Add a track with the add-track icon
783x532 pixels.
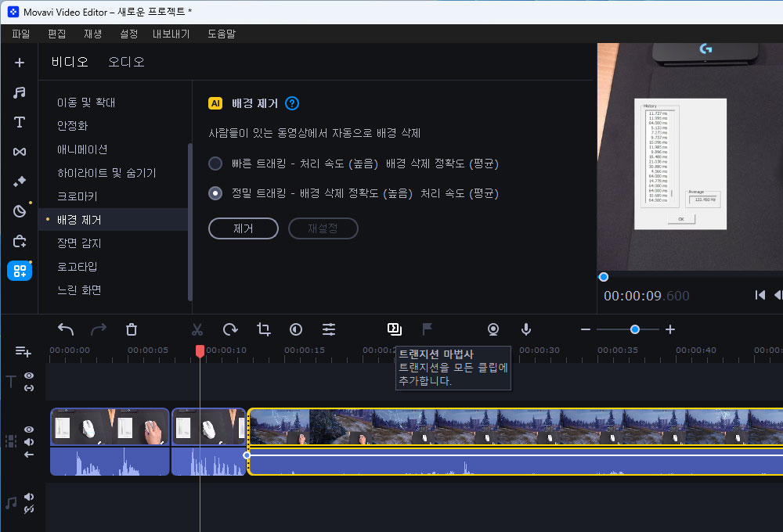tap(23, 351)
